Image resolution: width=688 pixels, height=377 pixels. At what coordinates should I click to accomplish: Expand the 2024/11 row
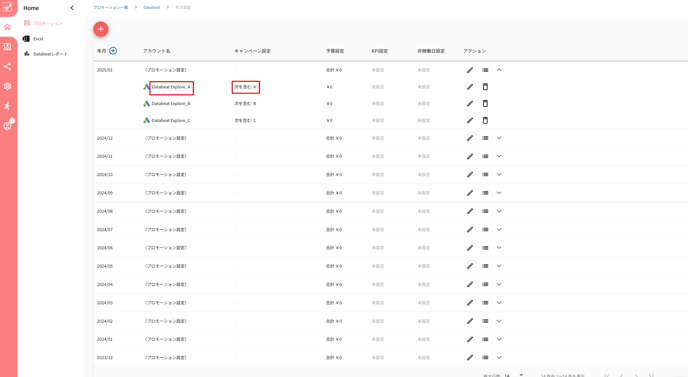coord(499,156)
